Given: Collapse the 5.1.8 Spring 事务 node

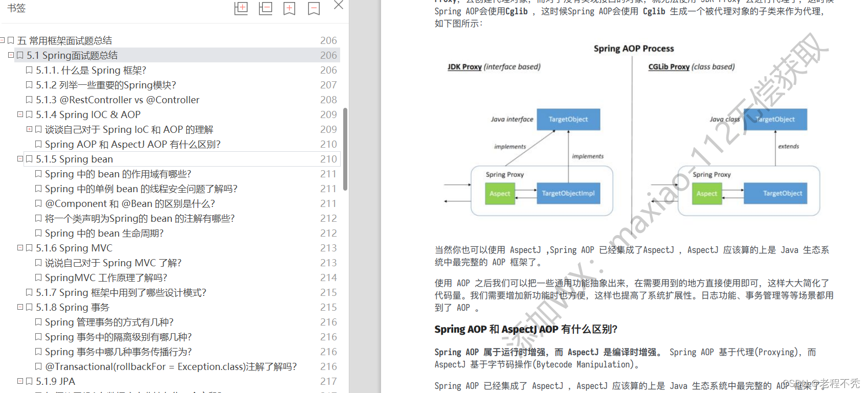Looking at the screenshot, I should tap(20, 307).
